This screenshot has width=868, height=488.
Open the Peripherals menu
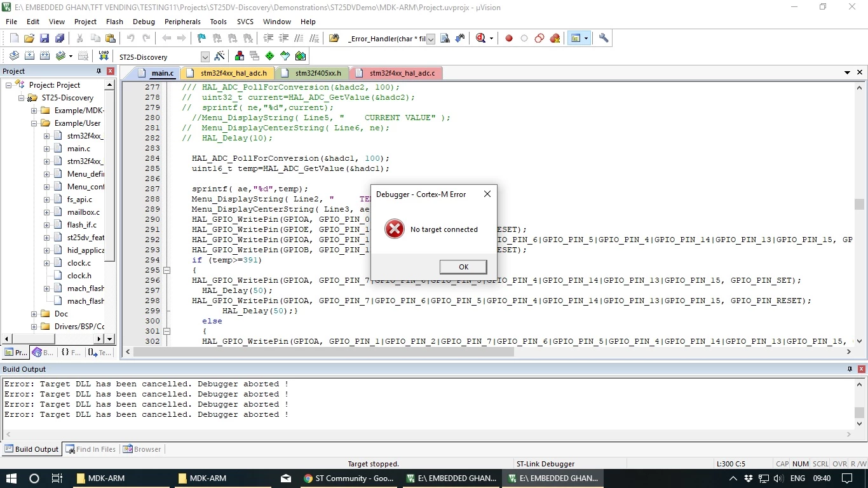click(182, 22)
